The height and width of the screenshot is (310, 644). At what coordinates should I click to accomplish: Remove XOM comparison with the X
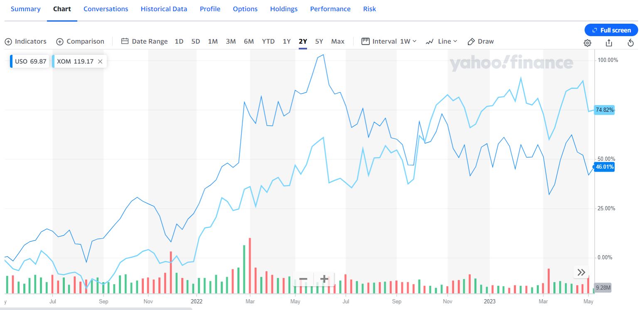point(100,62)
